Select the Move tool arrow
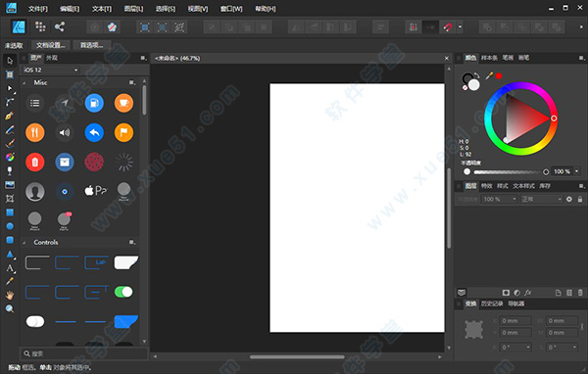The width and height of the screenshot is (588, 374). point(10,61)
